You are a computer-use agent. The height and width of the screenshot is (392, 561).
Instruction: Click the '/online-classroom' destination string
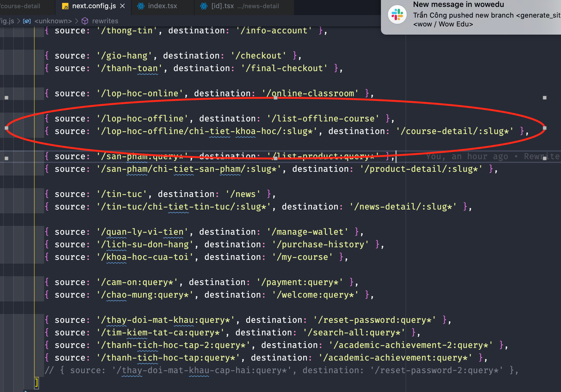pos(310,93)
